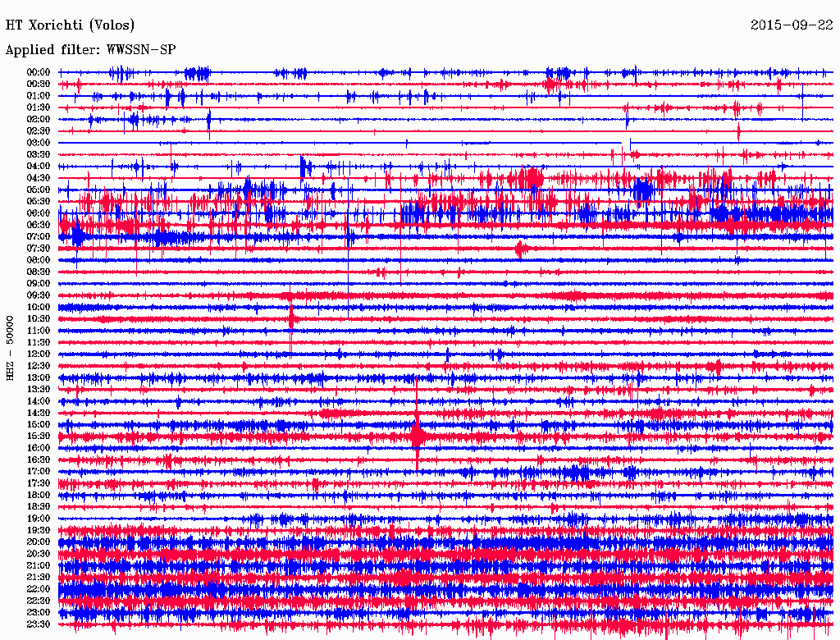840x640 pixels.
Task: Click the 22:30 time label
Action: coord(39,601)
